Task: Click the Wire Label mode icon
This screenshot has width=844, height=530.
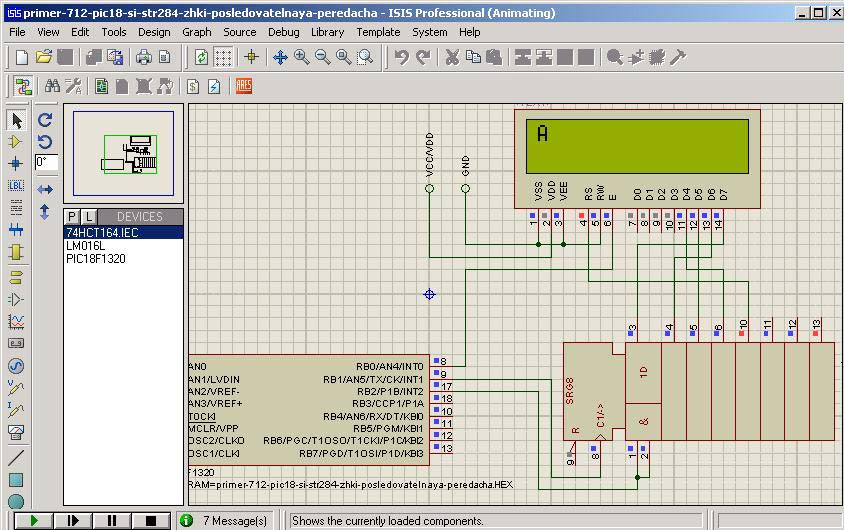Action: [16, 185]
